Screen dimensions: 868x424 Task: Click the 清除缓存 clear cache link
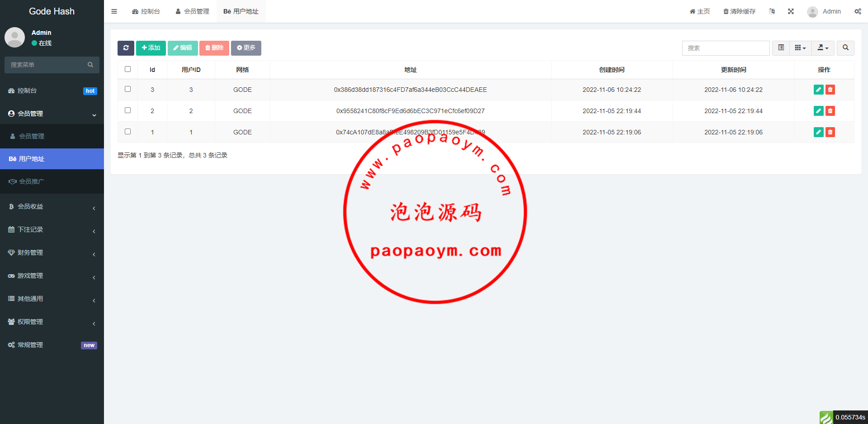coord(739,11)
